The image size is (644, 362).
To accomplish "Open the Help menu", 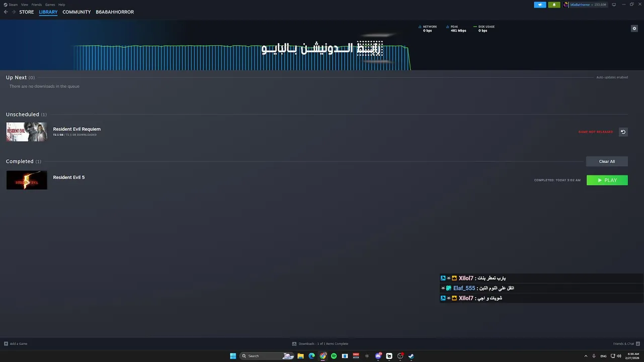I will pos(61,5).
